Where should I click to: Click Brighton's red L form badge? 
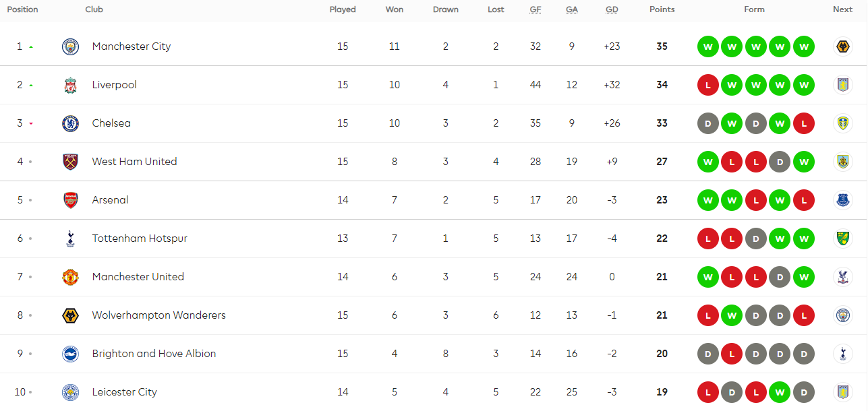point(732,354)
